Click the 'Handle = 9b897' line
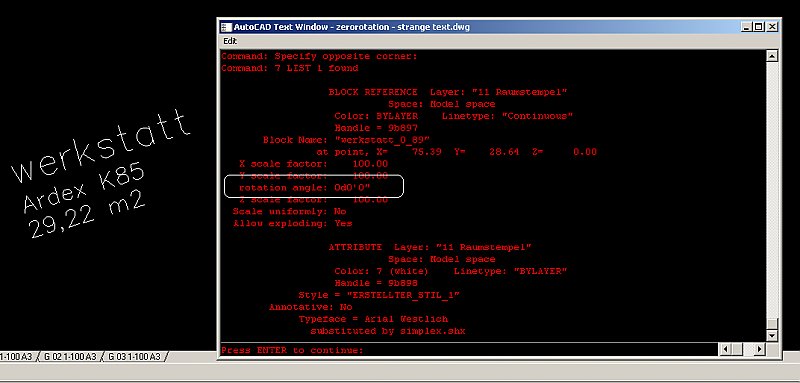Image resolution: width=800 pixels, height=383 pixels. [376, 128]
